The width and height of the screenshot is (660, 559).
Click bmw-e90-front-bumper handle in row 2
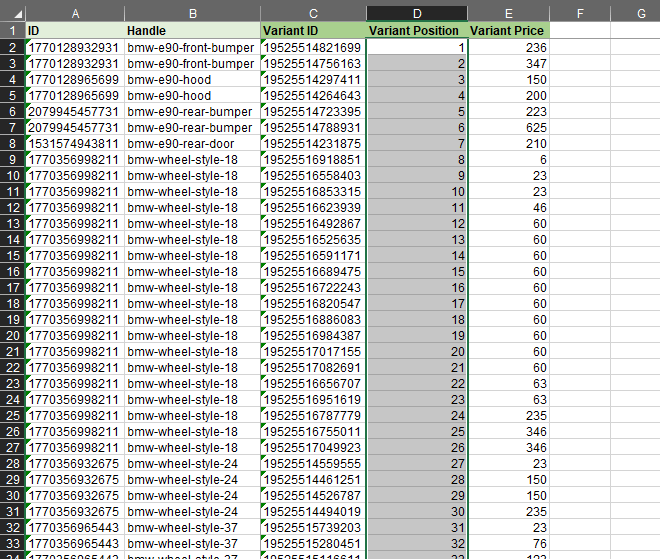click(193, 48)
